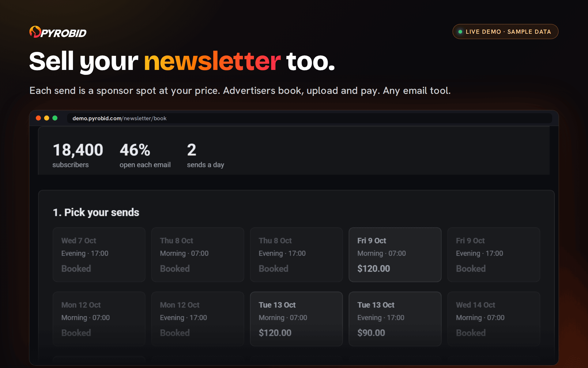Click the booked Fri 9 Oct Evening slot
Image resolution: width=588 pixels, height=368 pixels.
[493, 255]
